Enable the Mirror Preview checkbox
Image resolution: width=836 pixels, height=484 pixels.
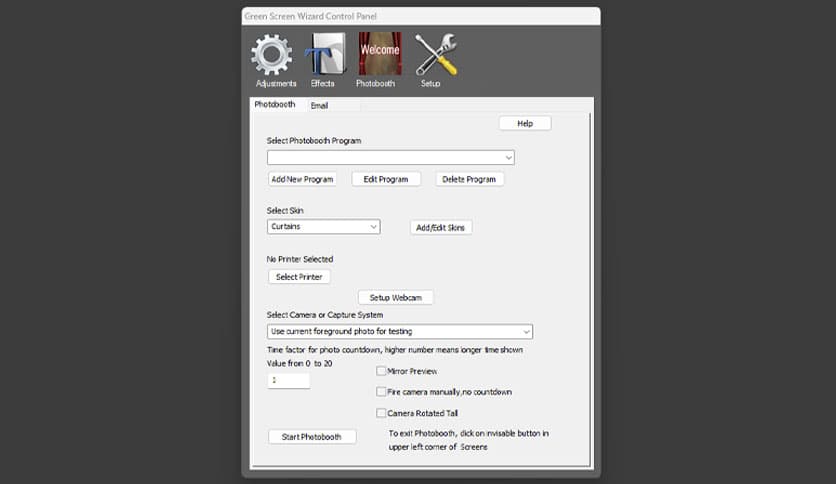coord(381,371)
